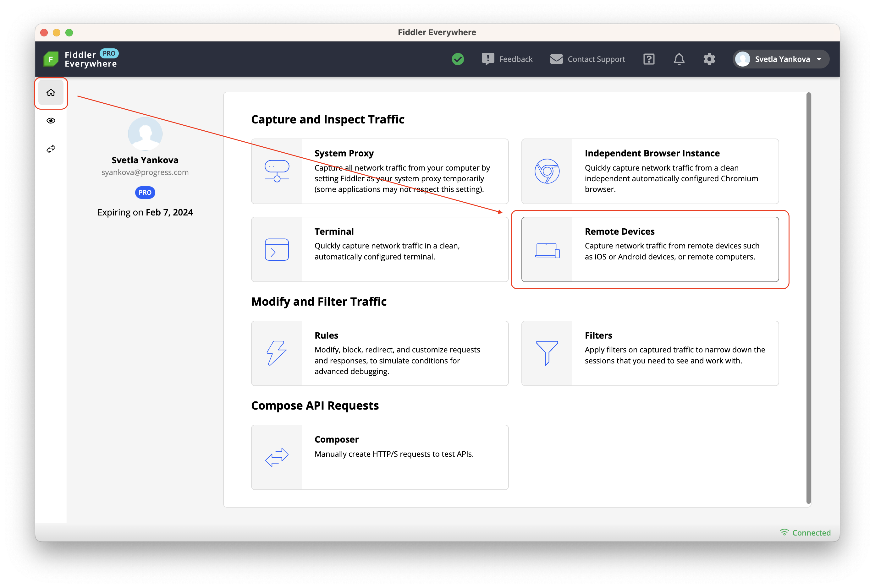The image size is (875, 588).
Task: Select the System Proxy card
Action: click(x=380, y=171)
